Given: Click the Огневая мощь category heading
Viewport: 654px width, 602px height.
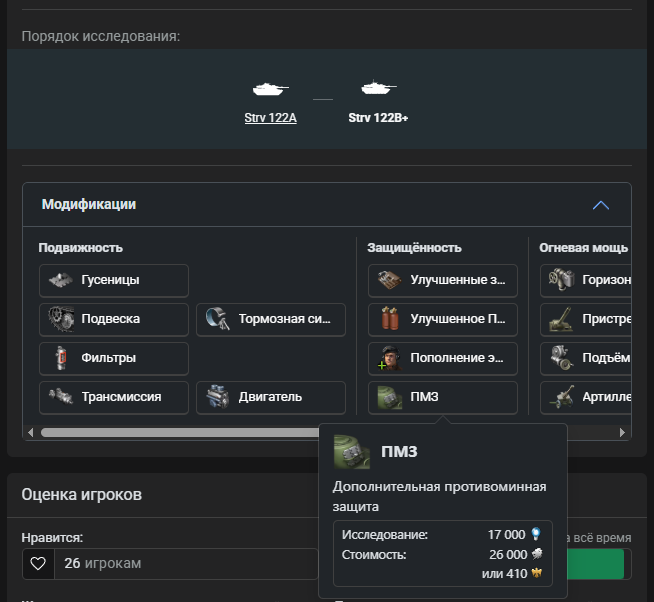Looking at the screenshot, I should pyautogui.click(x=584, y=248).
